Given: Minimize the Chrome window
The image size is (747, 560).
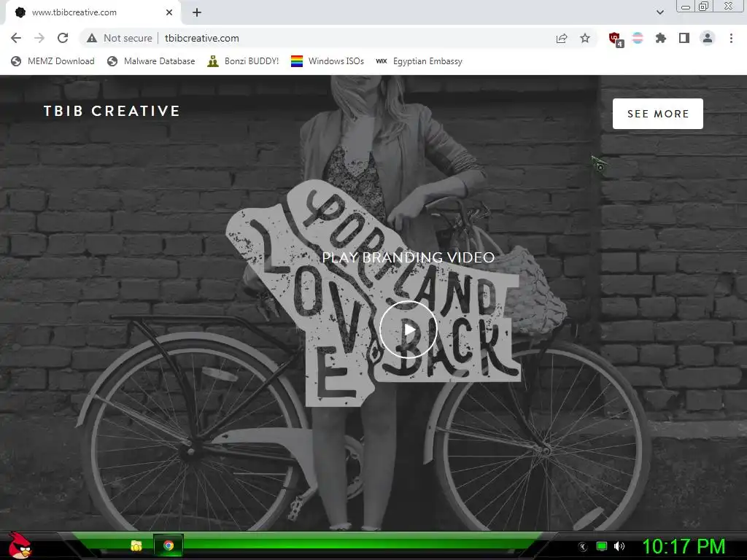Looking at the screenshot, I should [686, 7].
